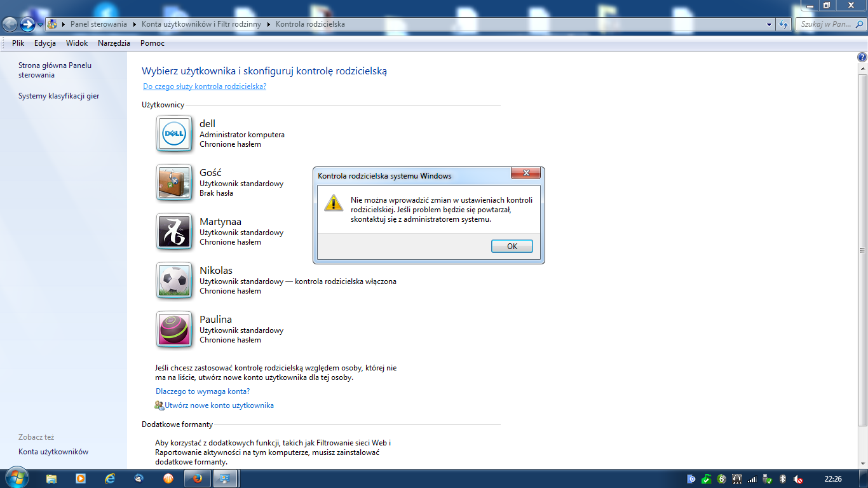Click the Kontrola rodzicielska breadcrumb
868x488 pixels.
[310, 24]
